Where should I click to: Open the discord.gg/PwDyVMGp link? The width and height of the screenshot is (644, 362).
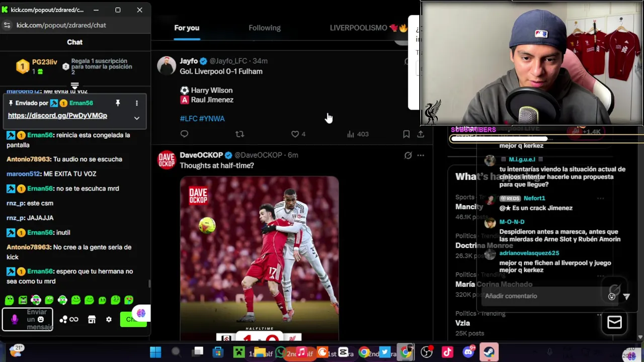pyautogui.click(x=57, y=116)
